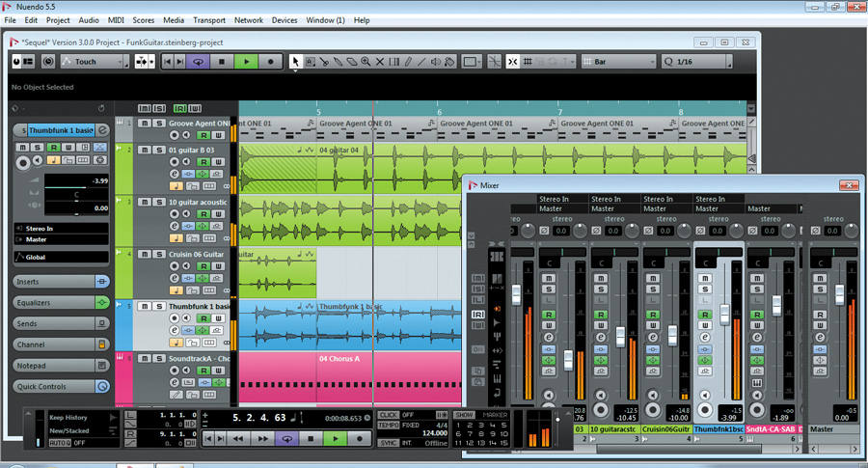868x468 pixels.
Task: Select the Range Selection tool
Action: coord(310,62)
